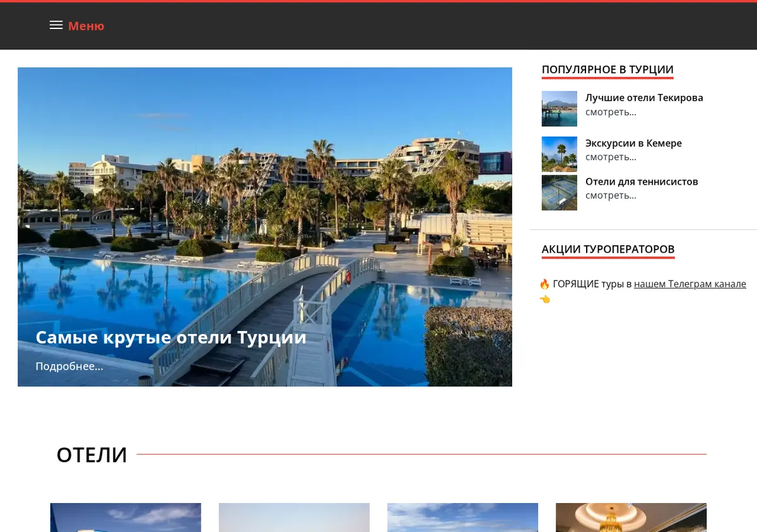Click смотреть under Отели для теннисистов
757x532 pixels.
tap(611, 195)
